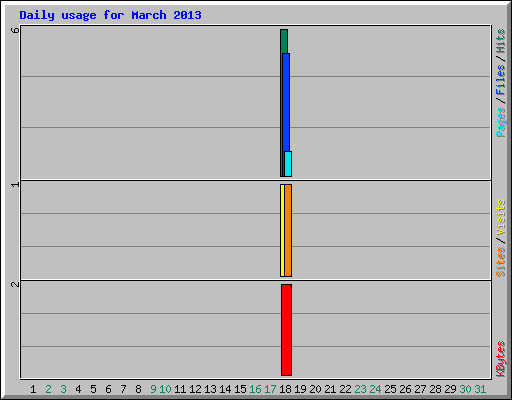
Task: Click day 24 on the x-axis
Action: [x=375, y=389]
